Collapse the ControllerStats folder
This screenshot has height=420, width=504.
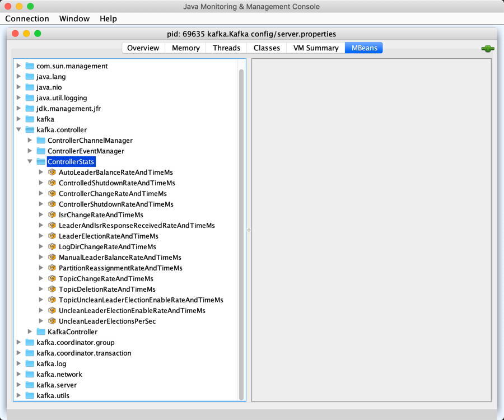coord(30,162)
